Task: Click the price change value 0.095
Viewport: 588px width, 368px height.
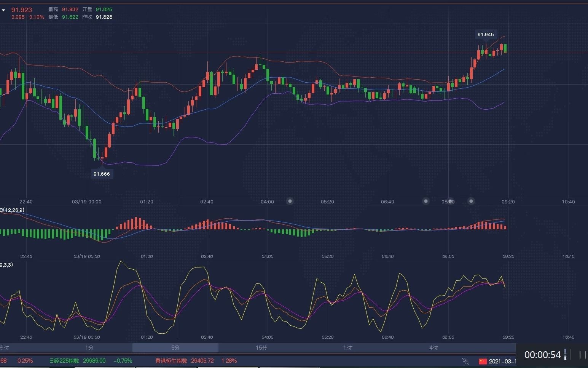Action: tap(18, 17)
